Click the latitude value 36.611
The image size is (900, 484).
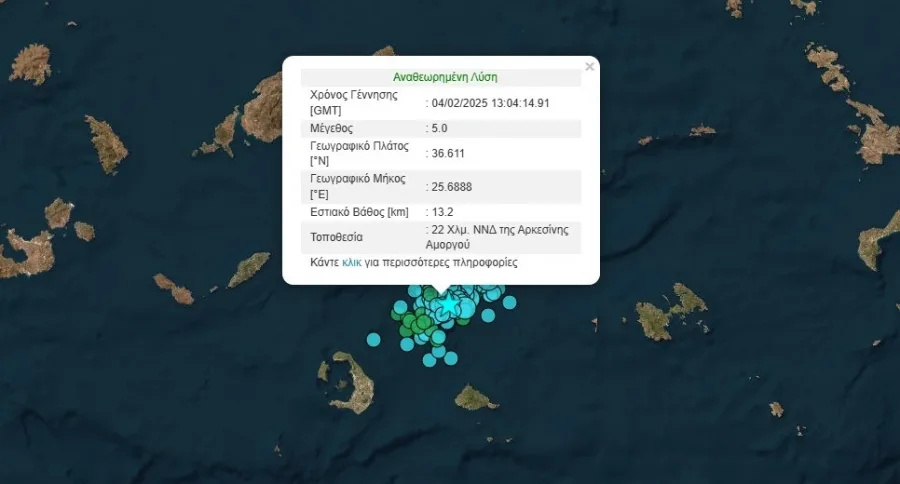click(x=448, y=154)
